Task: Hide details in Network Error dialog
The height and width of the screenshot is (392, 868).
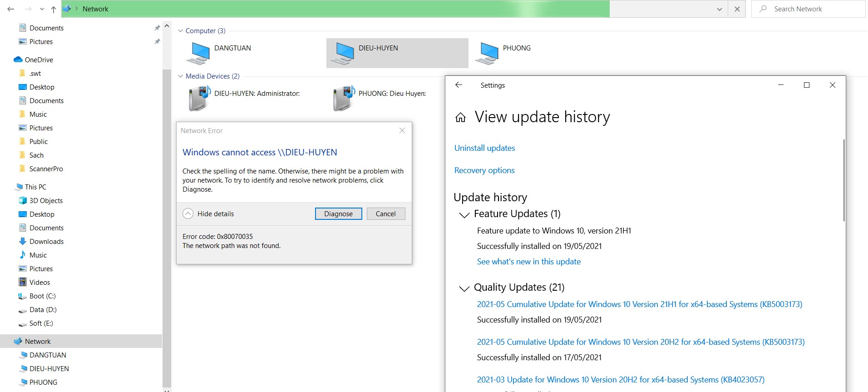Action: click(208, 213)
